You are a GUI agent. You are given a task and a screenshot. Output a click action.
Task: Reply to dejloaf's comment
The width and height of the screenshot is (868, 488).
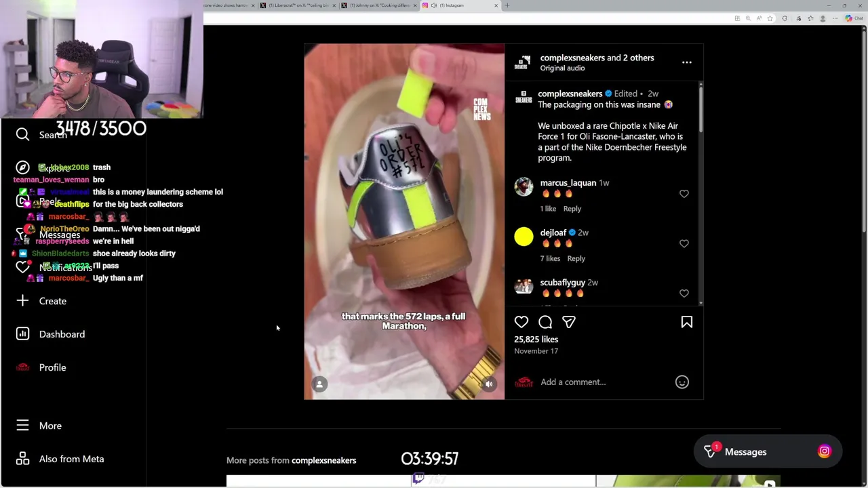click(x=576, y=258)
